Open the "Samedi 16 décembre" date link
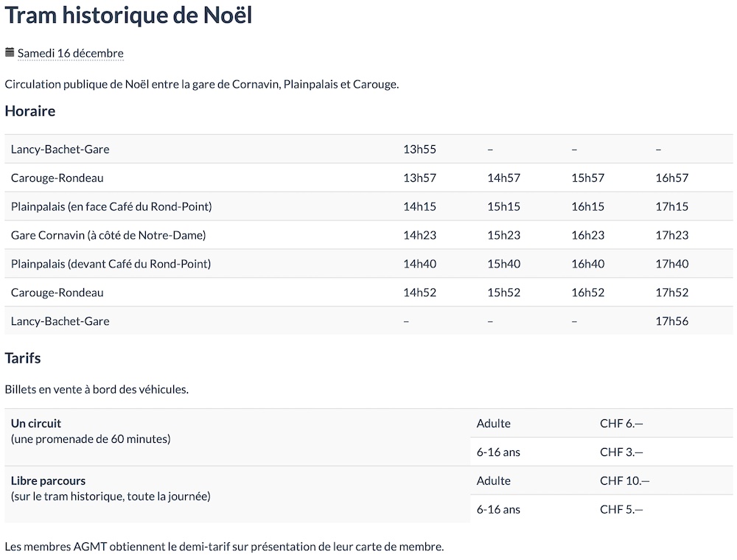 (x=71, y=53)
